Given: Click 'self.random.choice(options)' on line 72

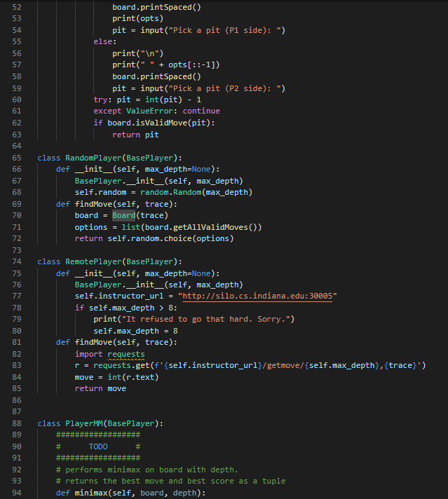Looking at the screenshot, I should pyautogui.click(x=170, y=238).
